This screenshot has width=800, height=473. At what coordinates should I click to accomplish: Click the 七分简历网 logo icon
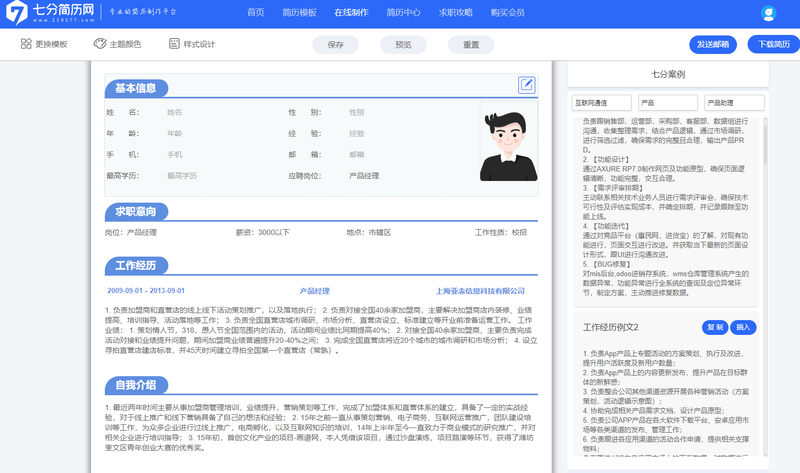click(16, 12)
